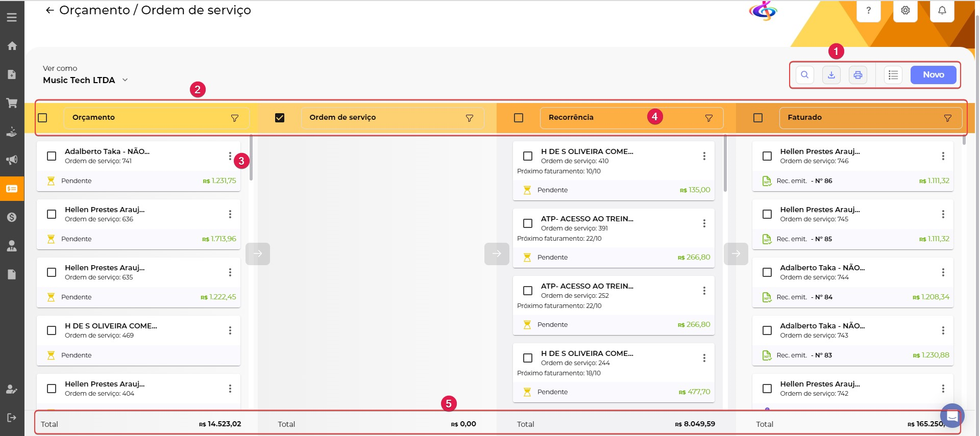
Task: Open the help question mark icon
Action: (868, 10)
